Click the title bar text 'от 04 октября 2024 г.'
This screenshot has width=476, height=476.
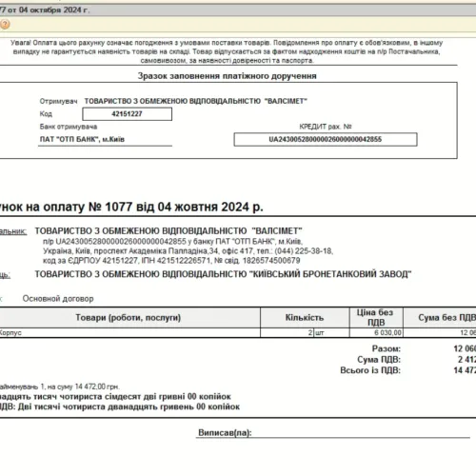point(49,10)
